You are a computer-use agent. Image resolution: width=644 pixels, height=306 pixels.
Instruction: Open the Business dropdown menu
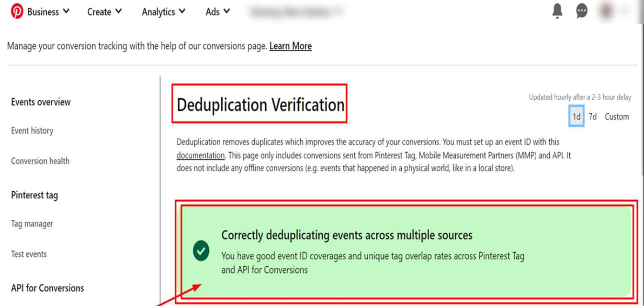tap(48, 12)
